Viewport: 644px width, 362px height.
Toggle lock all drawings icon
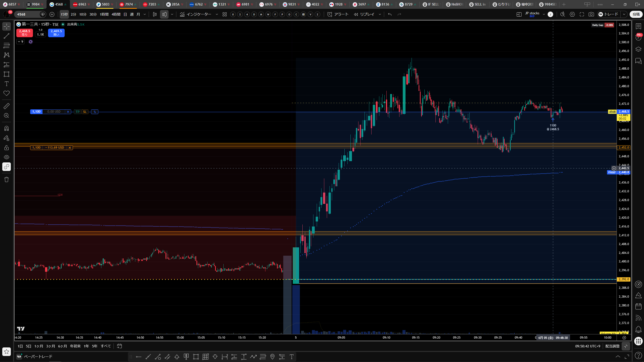pos(7,148)
